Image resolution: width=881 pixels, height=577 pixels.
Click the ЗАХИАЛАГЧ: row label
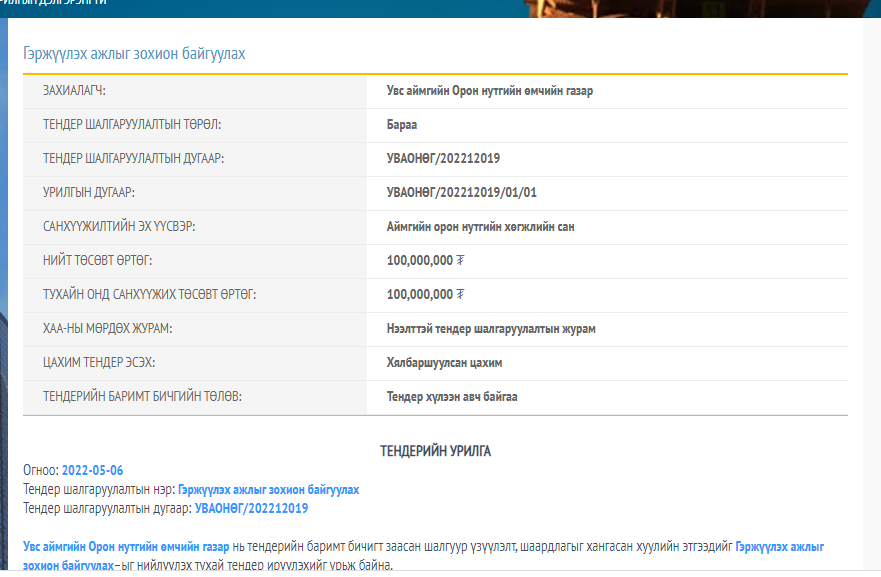[x=74, y=91]
